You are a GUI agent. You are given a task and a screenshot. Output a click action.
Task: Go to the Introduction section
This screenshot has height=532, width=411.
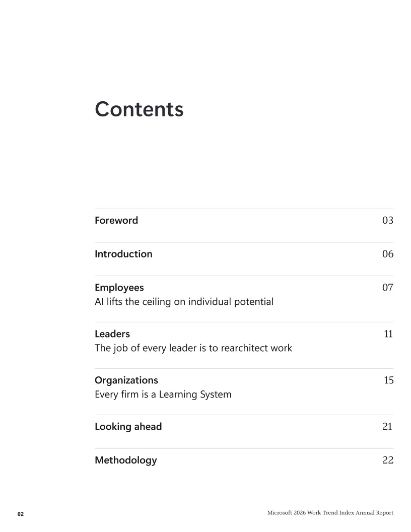123,254
